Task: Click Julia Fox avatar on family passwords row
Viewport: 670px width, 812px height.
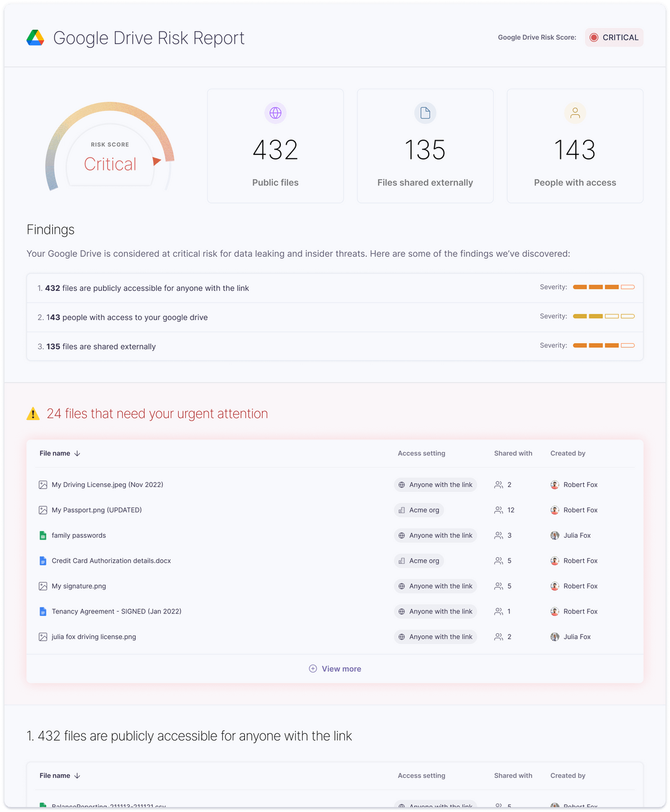Action: tap(555, 535)
